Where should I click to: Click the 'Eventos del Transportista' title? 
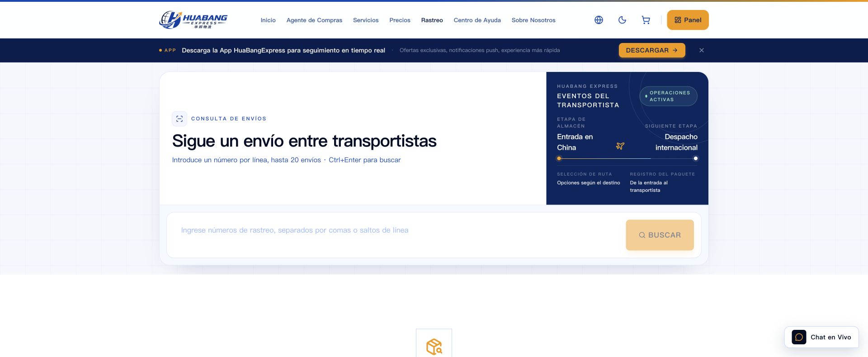coord(588,100)
